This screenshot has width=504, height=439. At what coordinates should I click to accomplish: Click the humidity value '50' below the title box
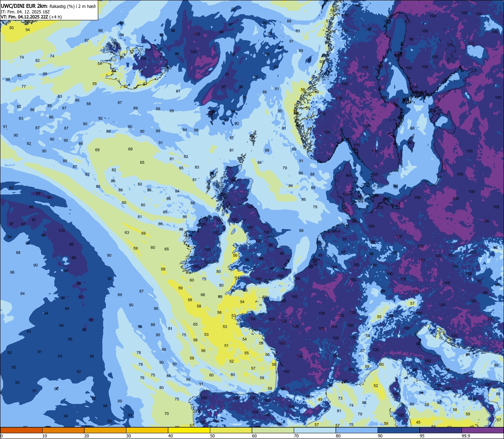pyautogui.click(x=11, y=28)
